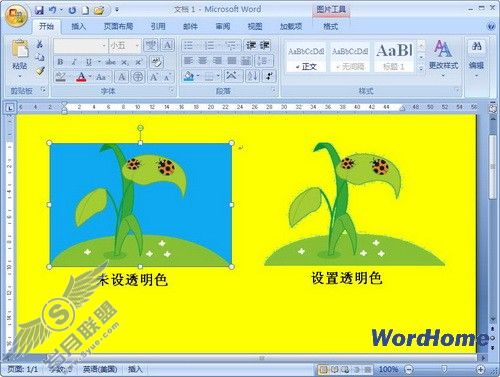Image resolution: width=500 pixels, height=377 pixels.
Task: Switch to the 邮件 (Mailings) tab
Action: point(190,26)
